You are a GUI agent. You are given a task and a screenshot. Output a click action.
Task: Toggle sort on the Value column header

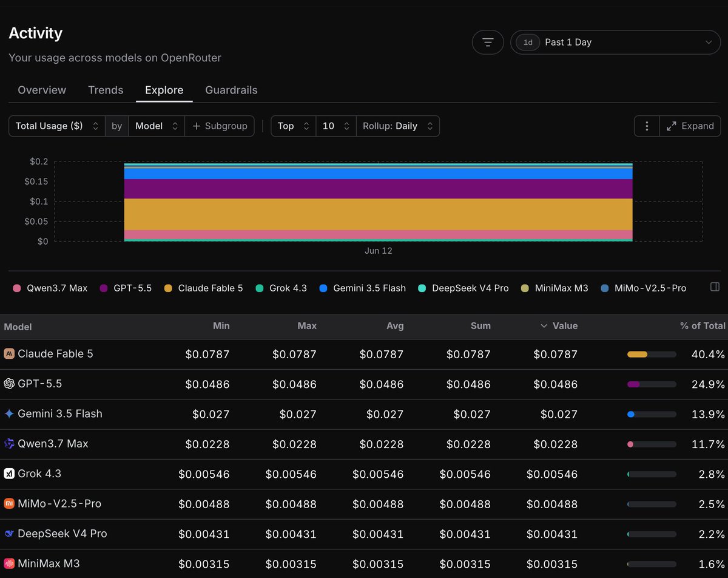pyautogui.click(x=559, y=326)
